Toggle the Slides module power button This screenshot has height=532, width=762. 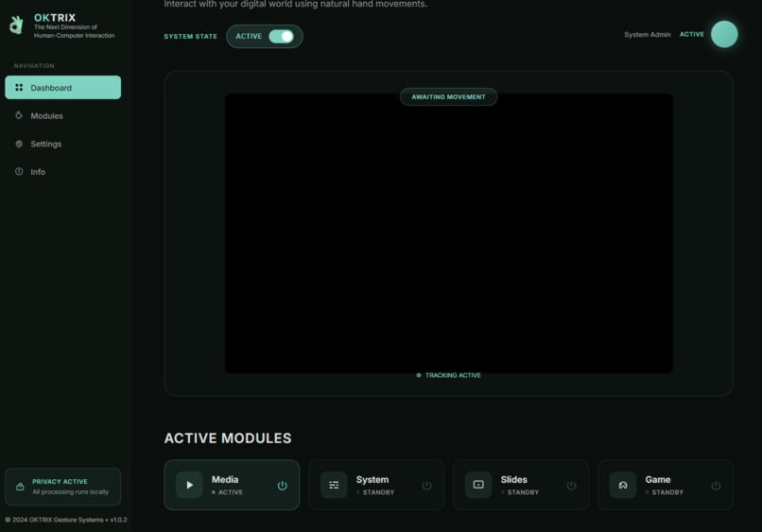571,486
